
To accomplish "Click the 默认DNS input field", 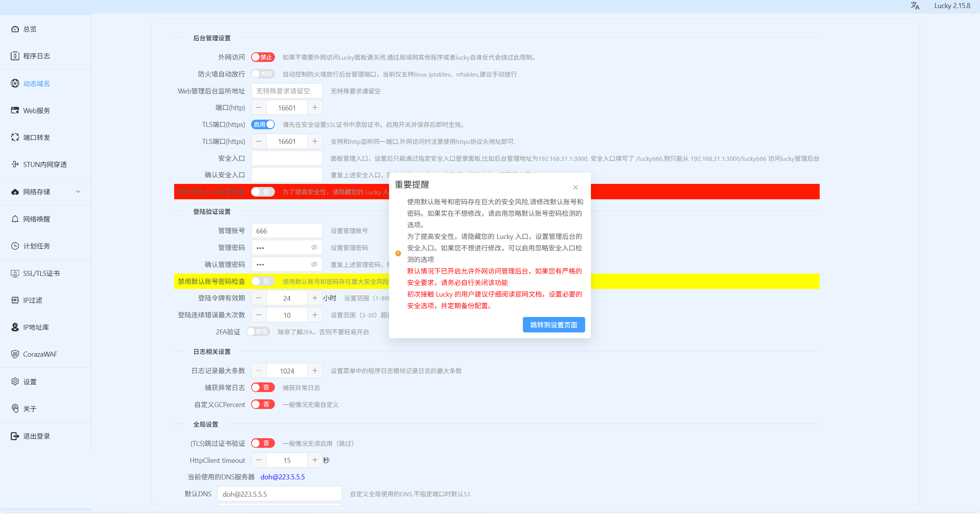I will 280,494.
